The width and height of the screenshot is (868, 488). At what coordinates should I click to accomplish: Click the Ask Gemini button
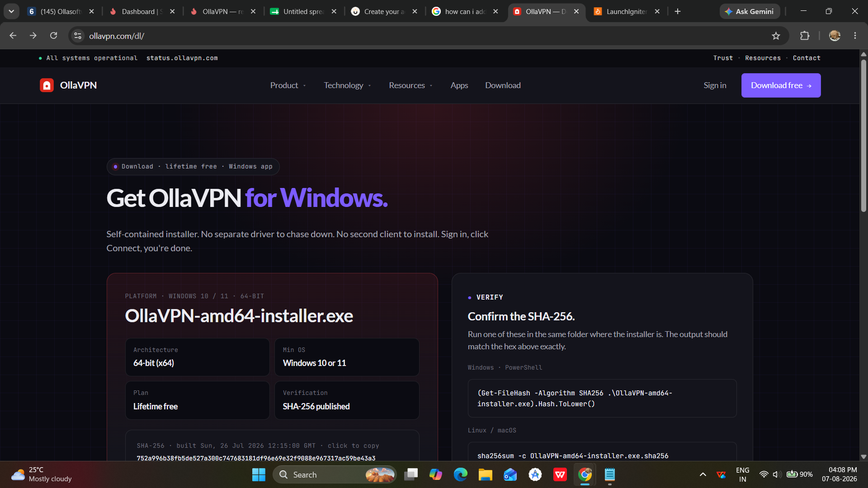[750, 11]
